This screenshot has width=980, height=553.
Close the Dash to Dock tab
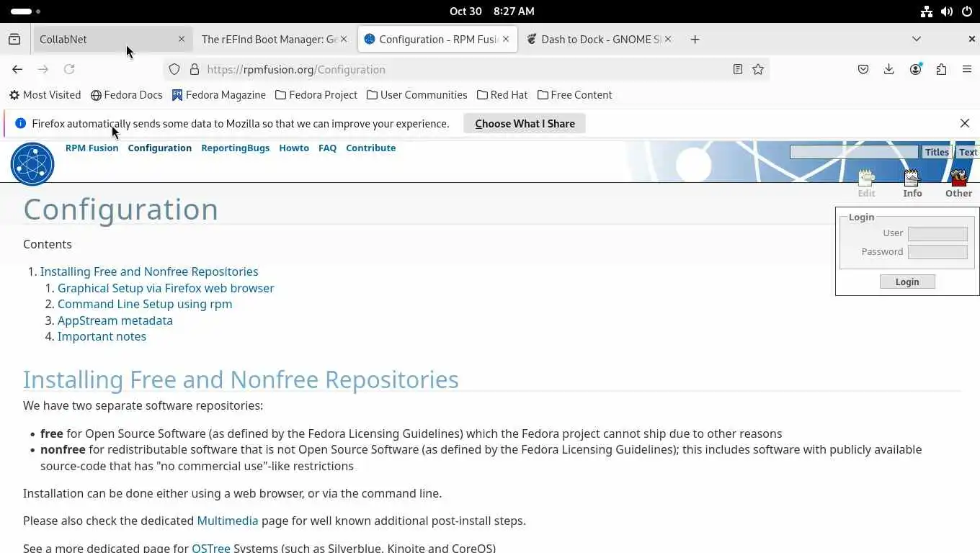tap(668, 40)
